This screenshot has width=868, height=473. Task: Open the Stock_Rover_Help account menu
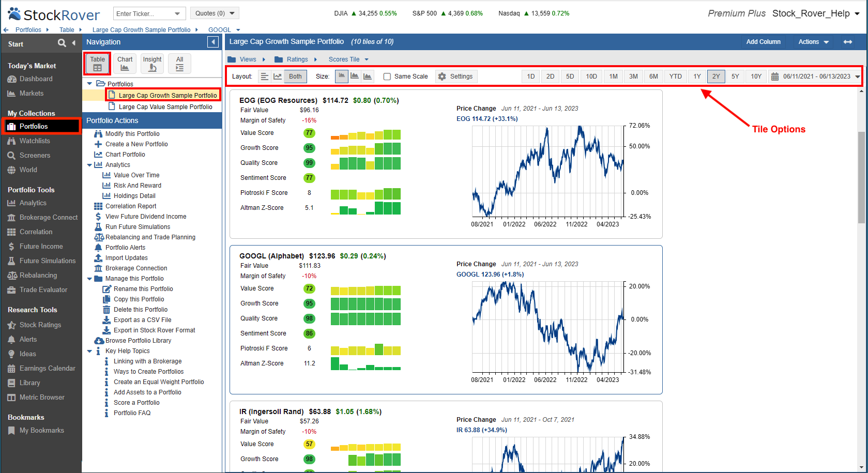(x=816, y=13)
